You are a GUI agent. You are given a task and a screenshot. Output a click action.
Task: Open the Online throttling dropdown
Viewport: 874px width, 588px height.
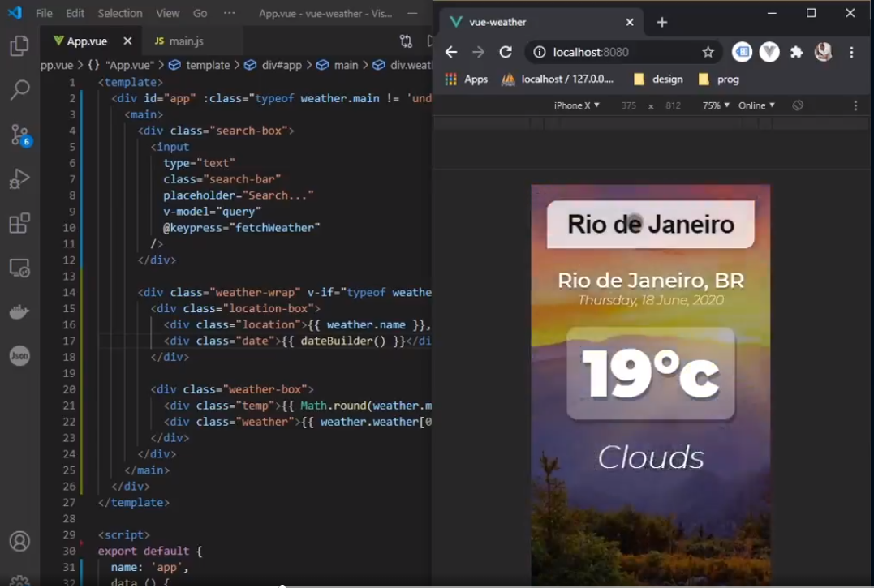click(x=756, y=105)
